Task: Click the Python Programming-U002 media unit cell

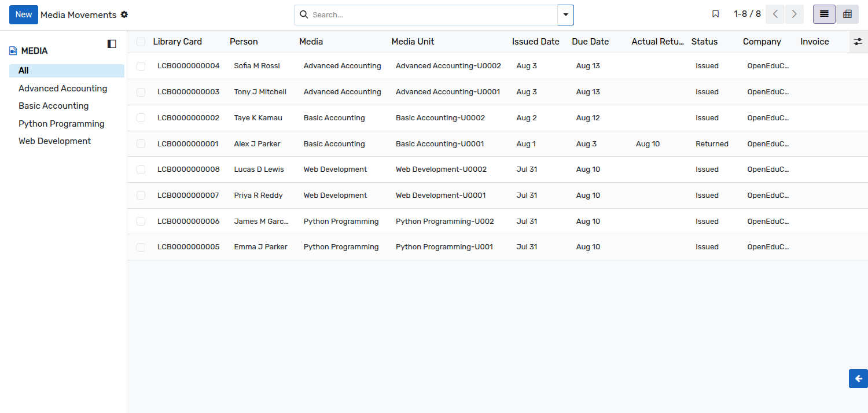Action: pyautogui.click(x=445, y=222)
